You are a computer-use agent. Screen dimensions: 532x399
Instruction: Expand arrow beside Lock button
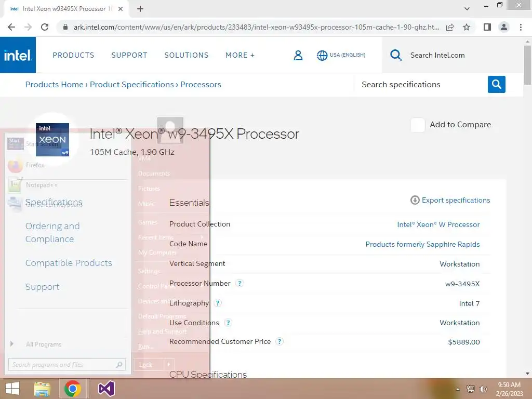click(x=169, y=365)
